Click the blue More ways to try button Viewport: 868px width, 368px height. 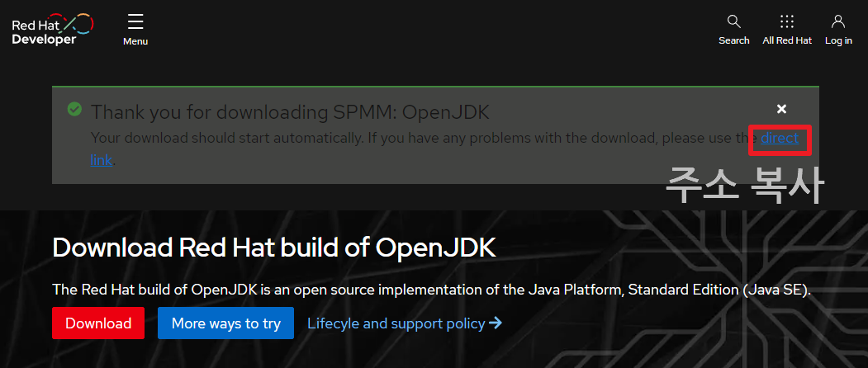[x=225, y=323]
